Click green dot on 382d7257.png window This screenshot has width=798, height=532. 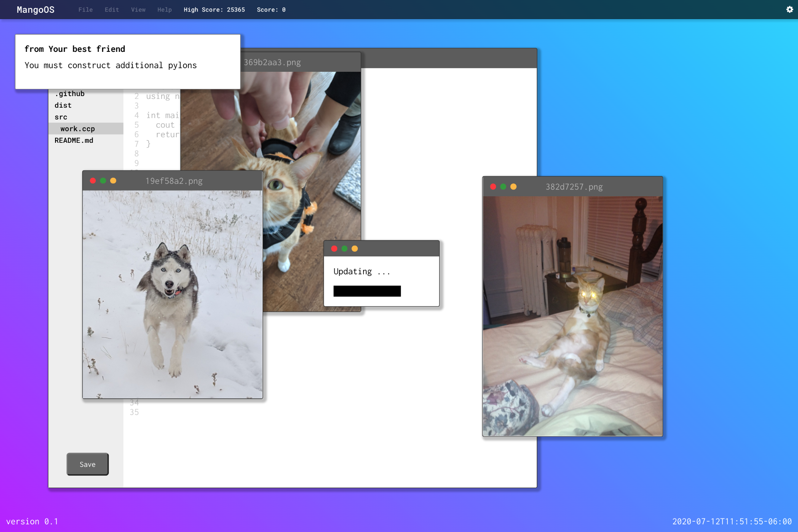(x=503, y=187)
